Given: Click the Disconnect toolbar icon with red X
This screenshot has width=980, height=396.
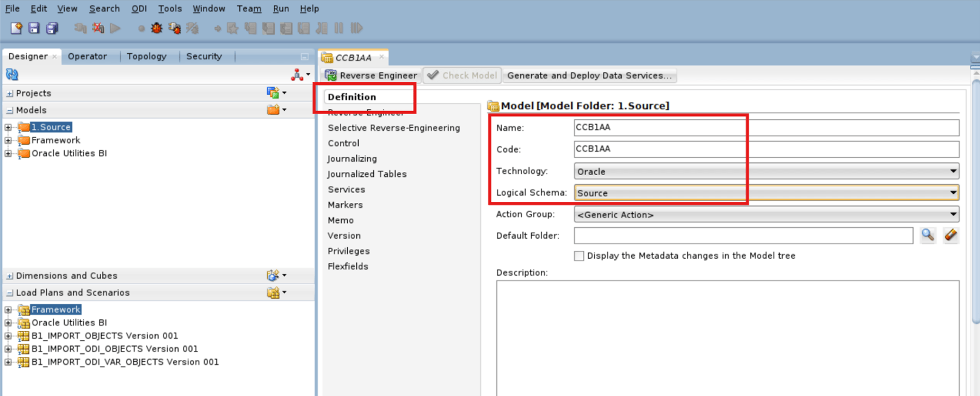Looking at the screenshot, I should (x=98, y=28).
